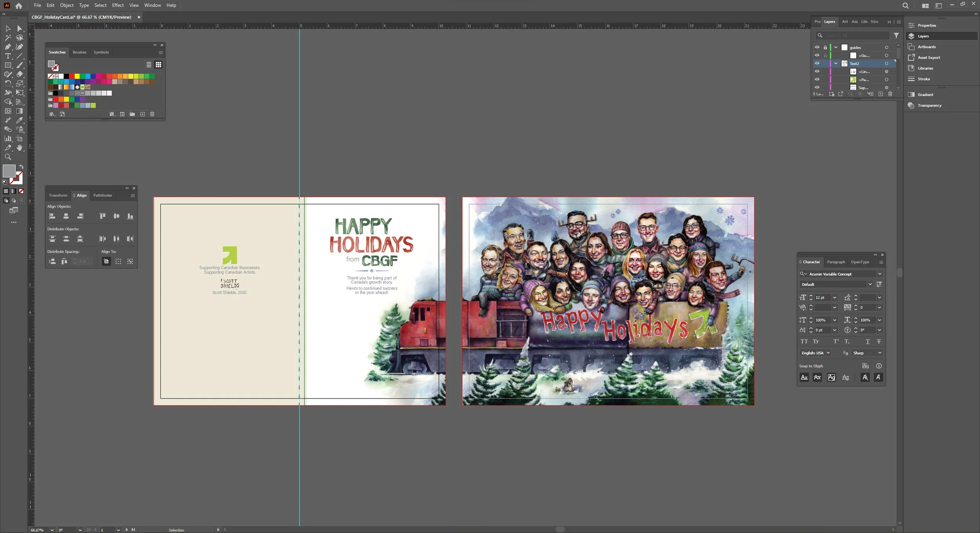980x533 pixels.
Task: Switch Swatches panel to list view
Action: coord(149,65)
